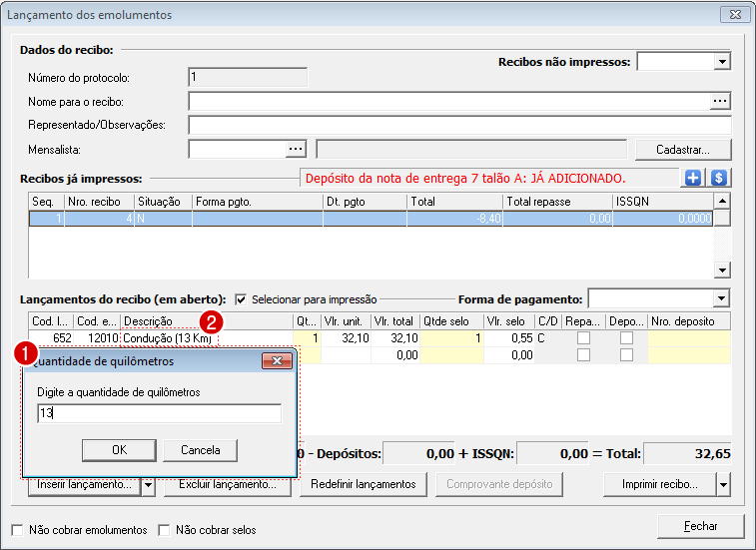
Task: Expand Inserir lançamento dropdown arrow
Action: 148,485
